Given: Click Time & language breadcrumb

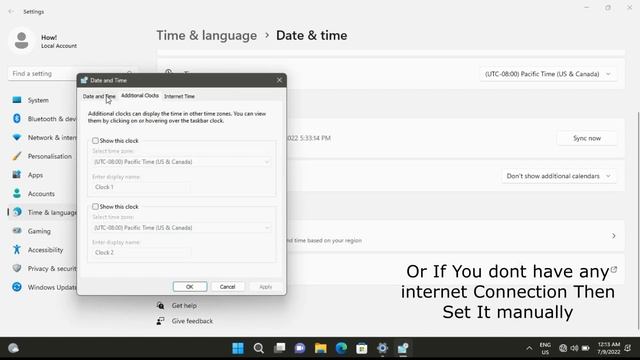Looking at the screenshot, I should coord(207,36).
